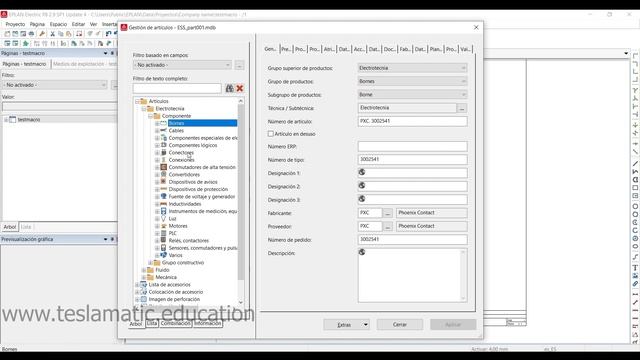Click the Aplicar button
Viewport: 640px width, 360px height.
coord(453,325)
